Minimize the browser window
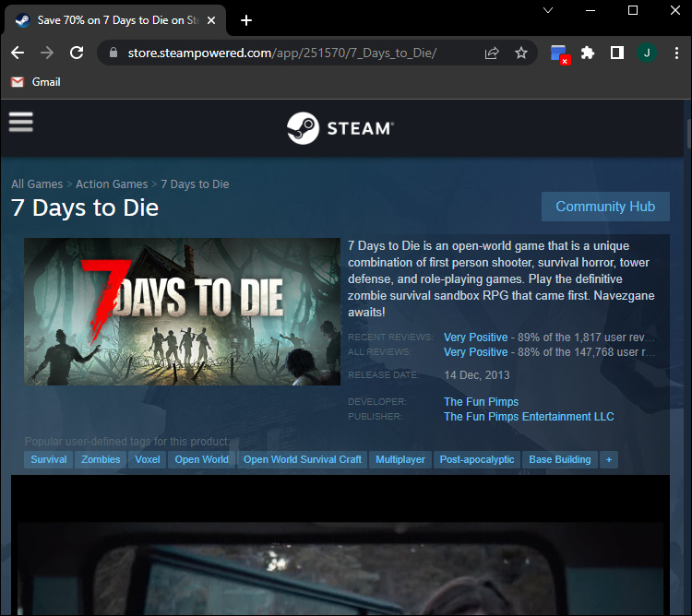The image size is (692, 616). point(591,10)
